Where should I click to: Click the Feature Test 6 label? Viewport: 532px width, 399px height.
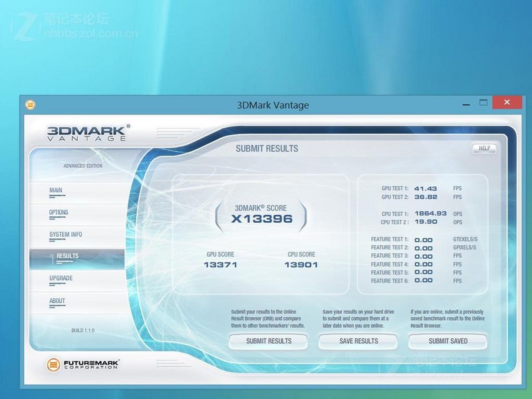tap(390, 281)
